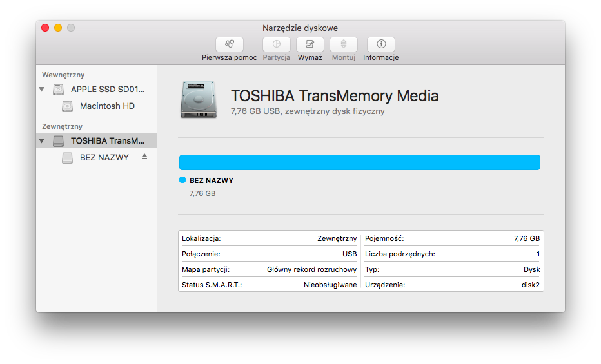Select APPLE SSD disk in sidebar
Image resolution: width=601 pixels, height=364 pixels.
(108, 90)
